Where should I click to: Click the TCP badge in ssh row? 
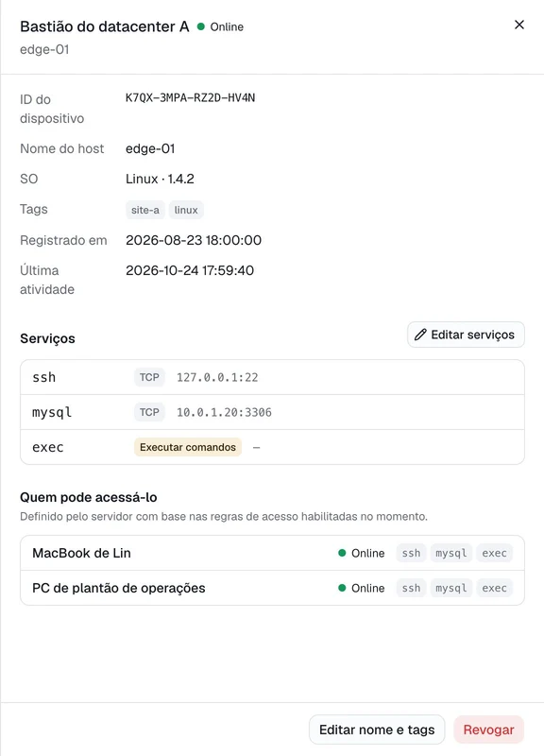(149, 377)
